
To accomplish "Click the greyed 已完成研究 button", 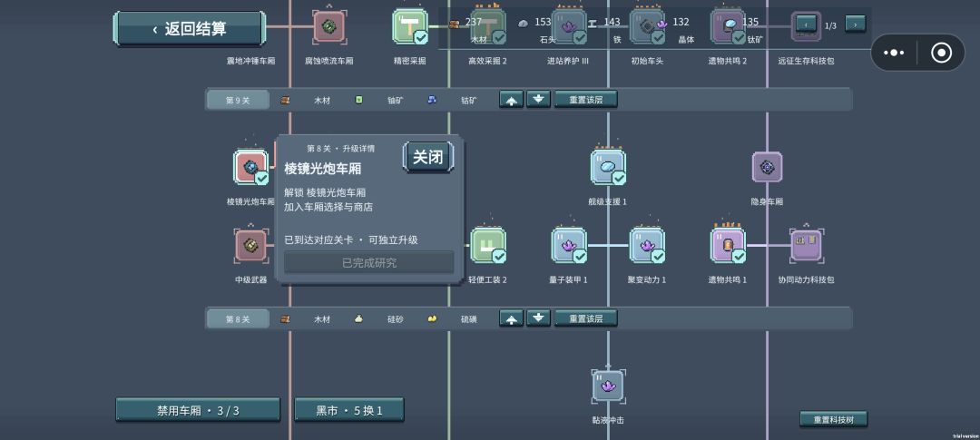I will 368,262.
